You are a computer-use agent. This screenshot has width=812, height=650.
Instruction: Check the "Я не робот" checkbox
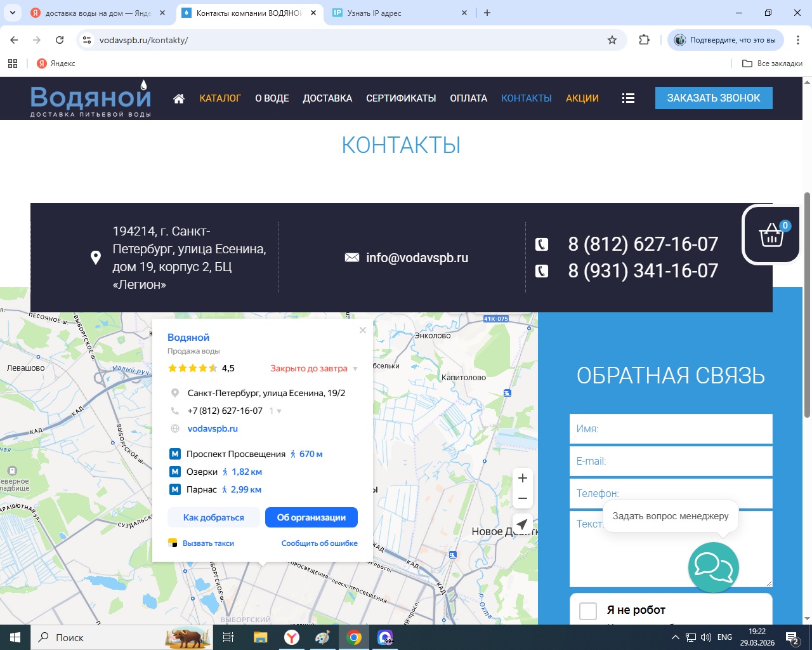click(588, 611)
